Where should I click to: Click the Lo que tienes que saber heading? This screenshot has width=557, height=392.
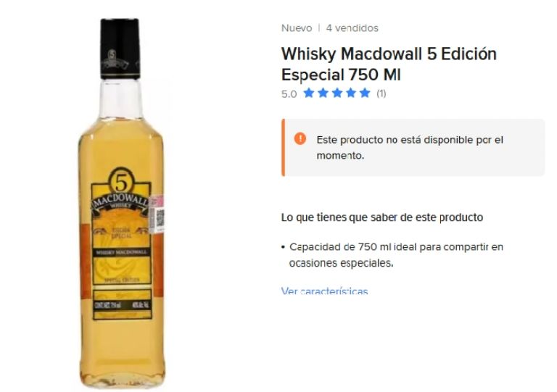382,217
